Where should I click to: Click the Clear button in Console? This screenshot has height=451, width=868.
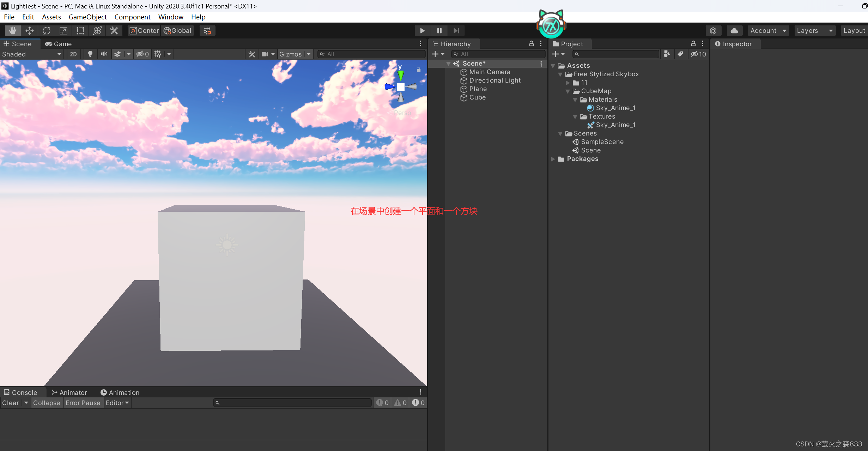pyautogui.click(x=10, y=403)
